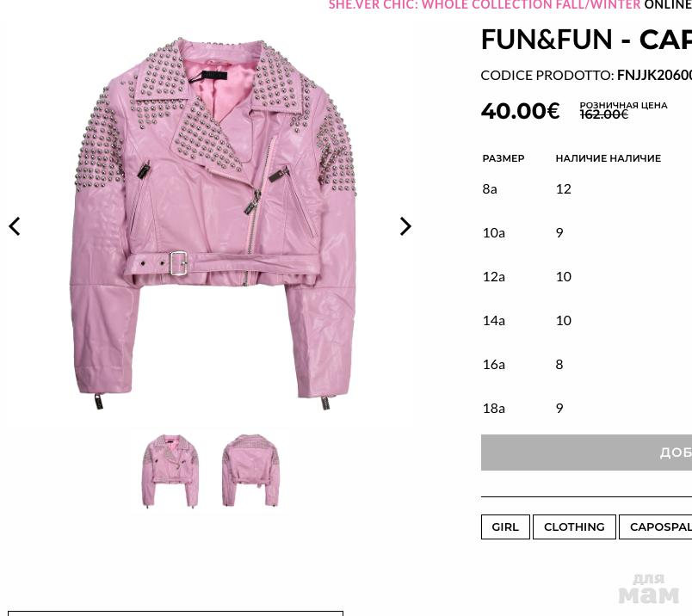Click the crossed-out 162.00€ retail price

pyautogui.click(x=603, y=114)
